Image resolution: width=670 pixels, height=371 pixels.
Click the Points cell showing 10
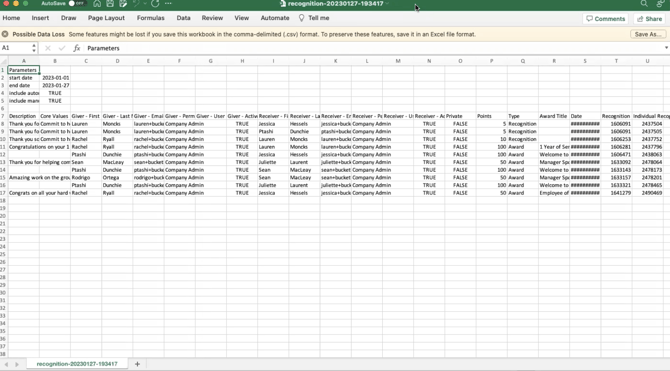tap(491, 139)
